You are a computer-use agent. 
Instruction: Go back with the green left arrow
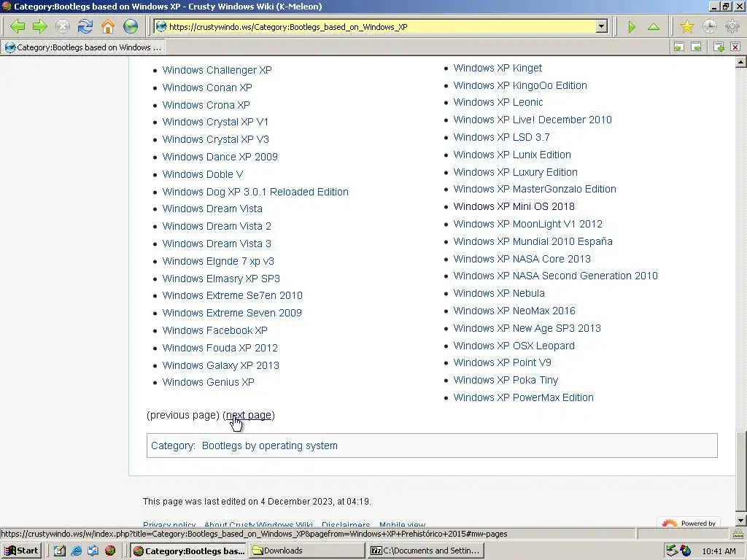tap(18, 26)
